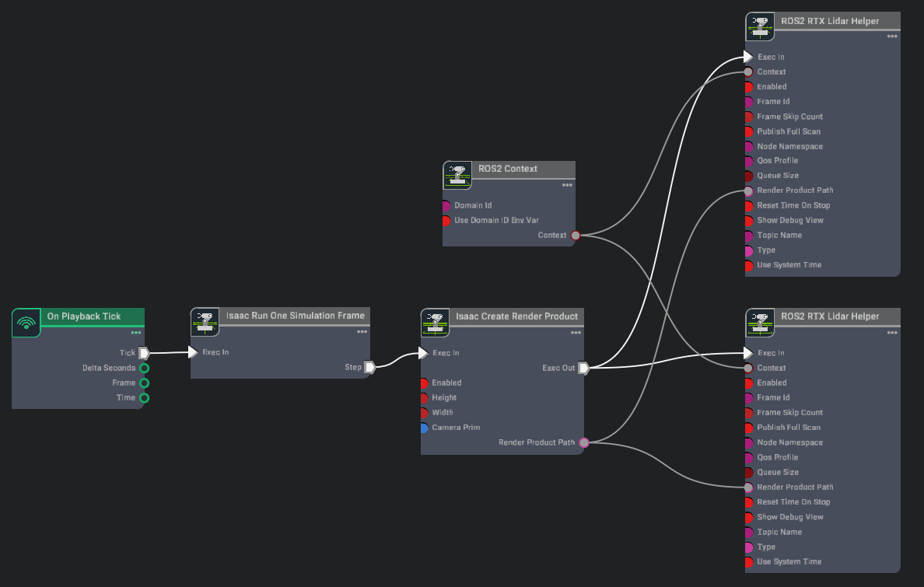Select Show Debug View port on top Lidar Helper
This screenshot has width=924, height=587.
click(x=748, y=221)
